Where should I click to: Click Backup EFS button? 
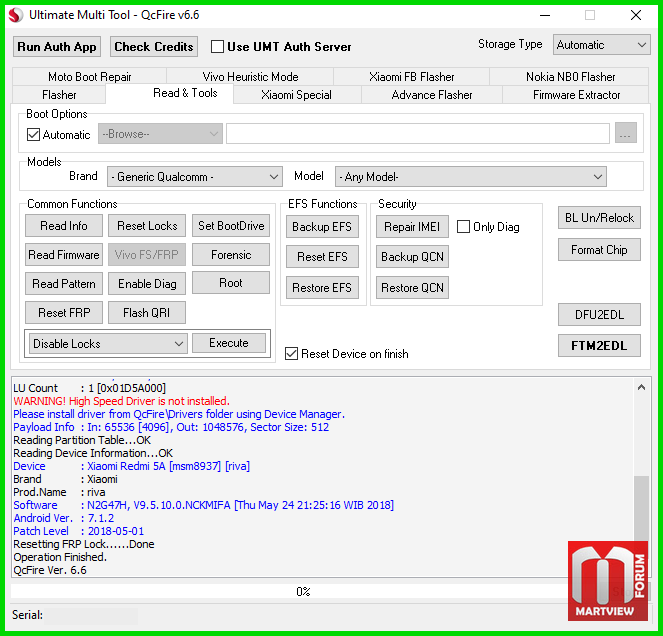pos(322,227)
